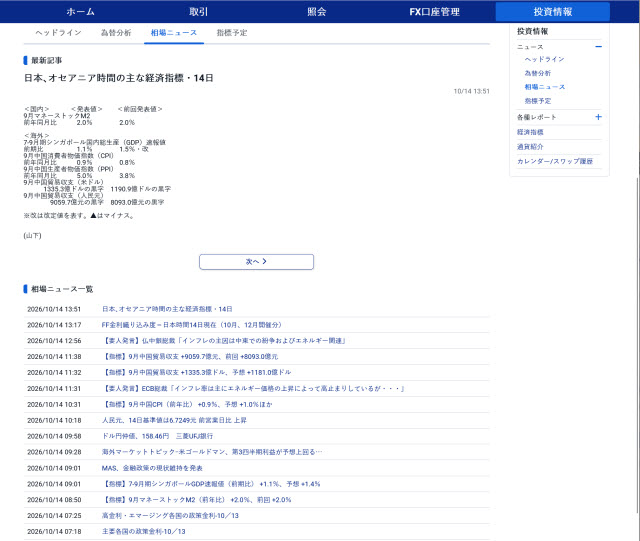Image resolution: width=640 pixels, height=541 pixels.
Task: Open MAS、金融政策の現状維持 news link
Action: (x=152, y=468)
